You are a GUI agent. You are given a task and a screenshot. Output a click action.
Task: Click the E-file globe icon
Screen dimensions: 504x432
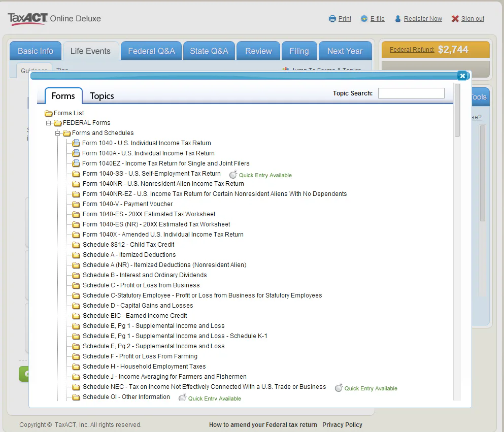tap(364, 19)
